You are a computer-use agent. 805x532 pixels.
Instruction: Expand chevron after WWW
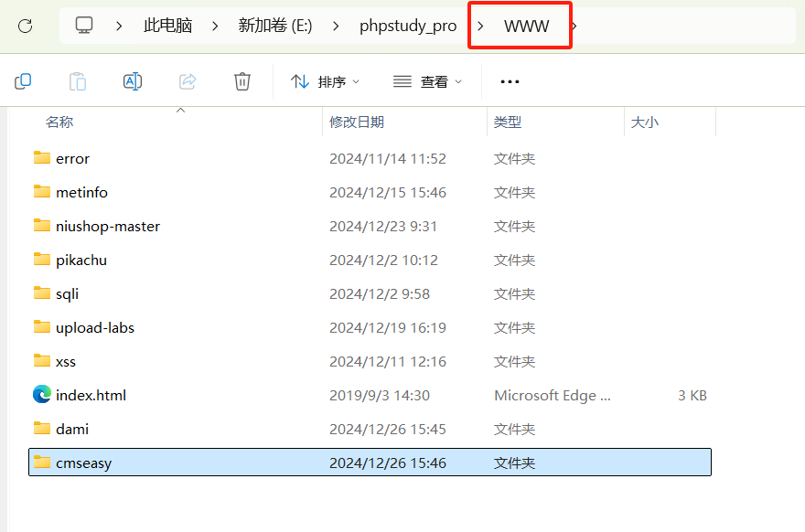(574, 26)
